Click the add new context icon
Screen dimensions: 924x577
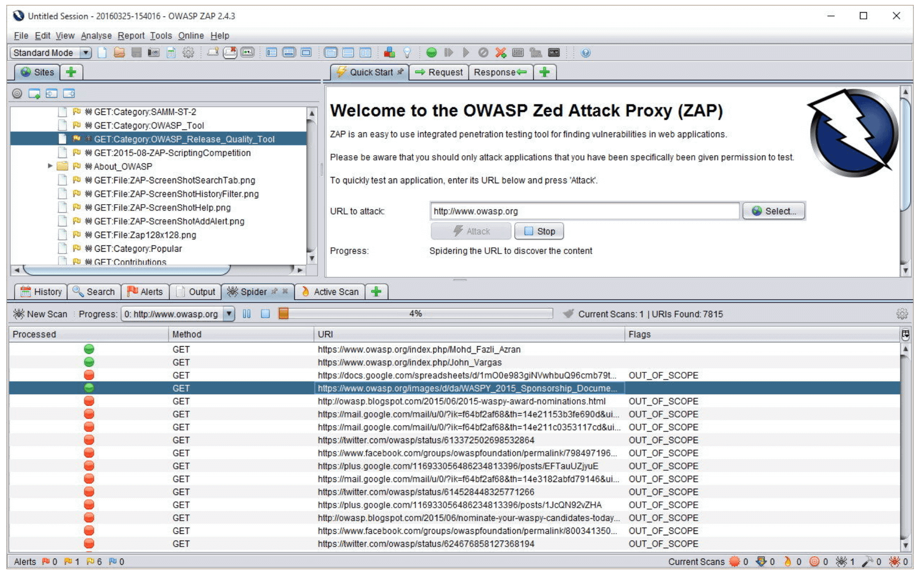[34, 94]
